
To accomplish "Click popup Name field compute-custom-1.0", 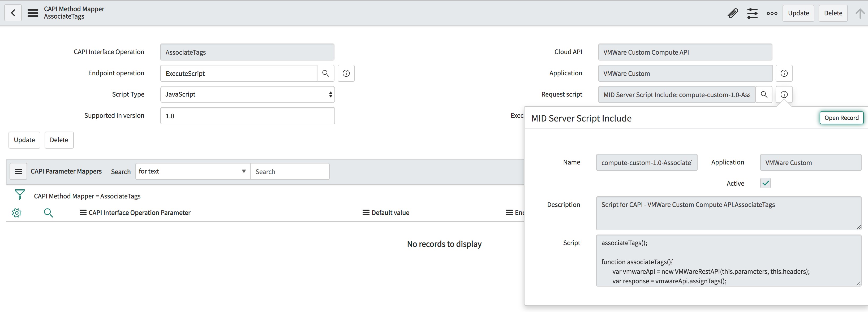I will pos(647,162).
